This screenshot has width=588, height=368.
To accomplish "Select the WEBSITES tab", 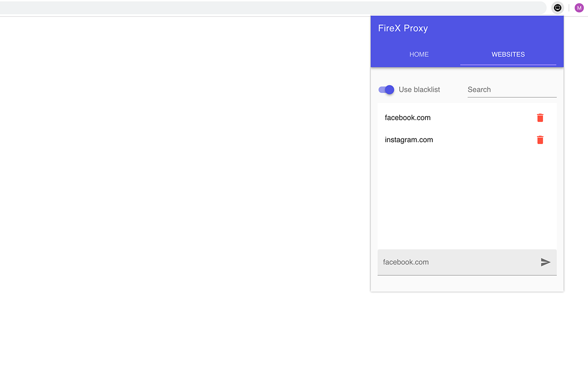I will (x=508, y=54).
